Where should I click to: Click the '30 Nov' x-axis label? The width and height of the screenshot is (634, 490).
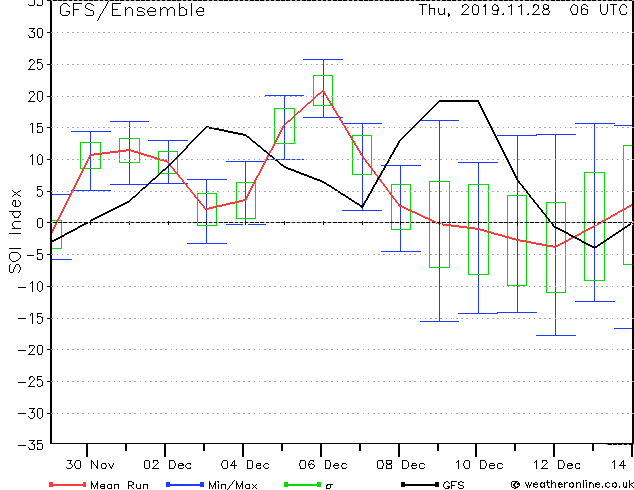(x=90, y=465)
